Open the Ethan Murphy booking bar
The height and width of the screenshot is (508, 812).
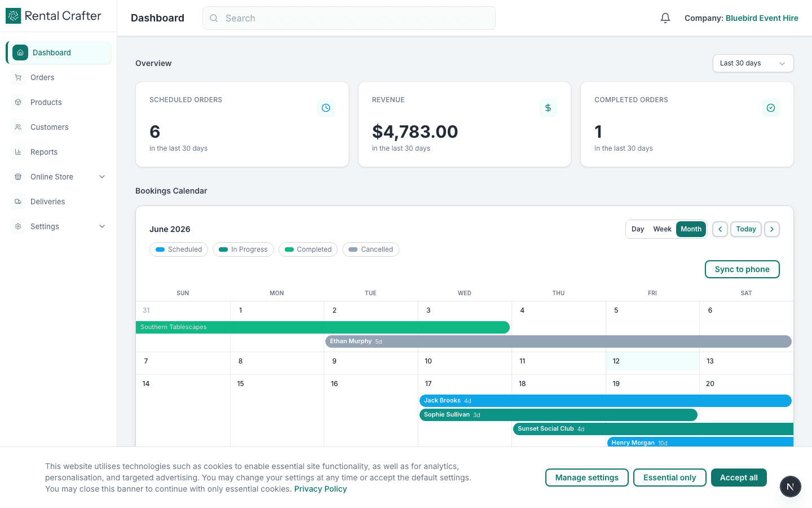[558, 341]
